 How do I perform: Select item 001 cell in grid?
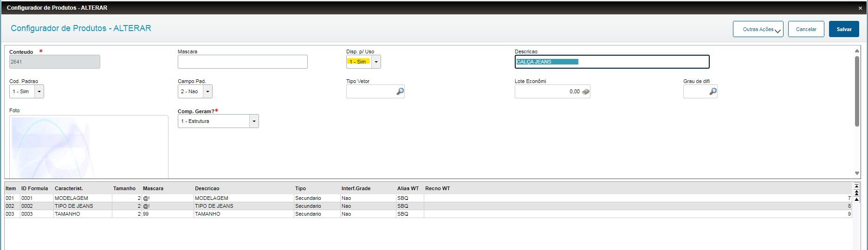(x=12, y=198)
